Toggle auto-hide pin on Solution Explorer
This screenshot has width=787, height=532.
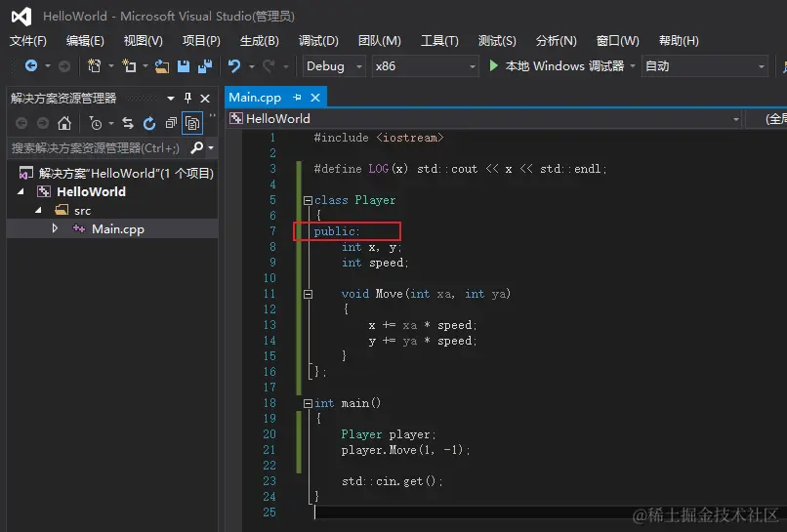pyautogui.click(x=187, y=98)
